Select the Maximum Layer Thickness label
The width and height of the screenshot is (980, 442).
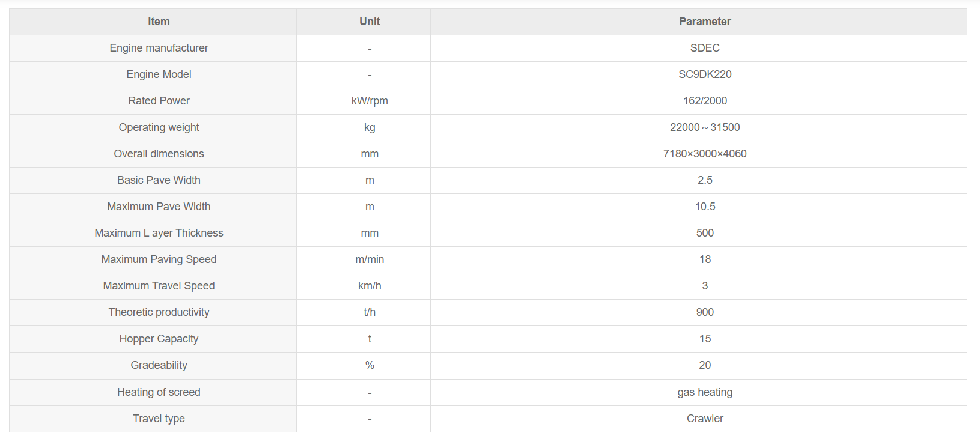(x=159, y=233)
